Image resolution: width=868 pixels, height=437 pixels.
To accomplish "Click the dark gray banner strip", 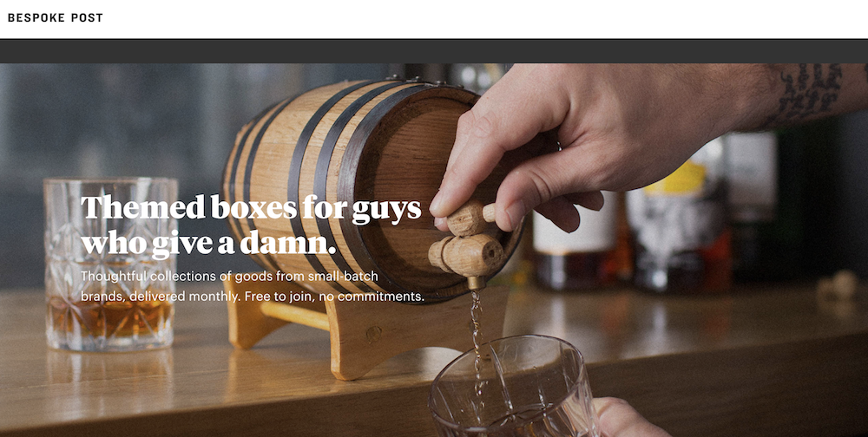I will (x=434, y=51).
